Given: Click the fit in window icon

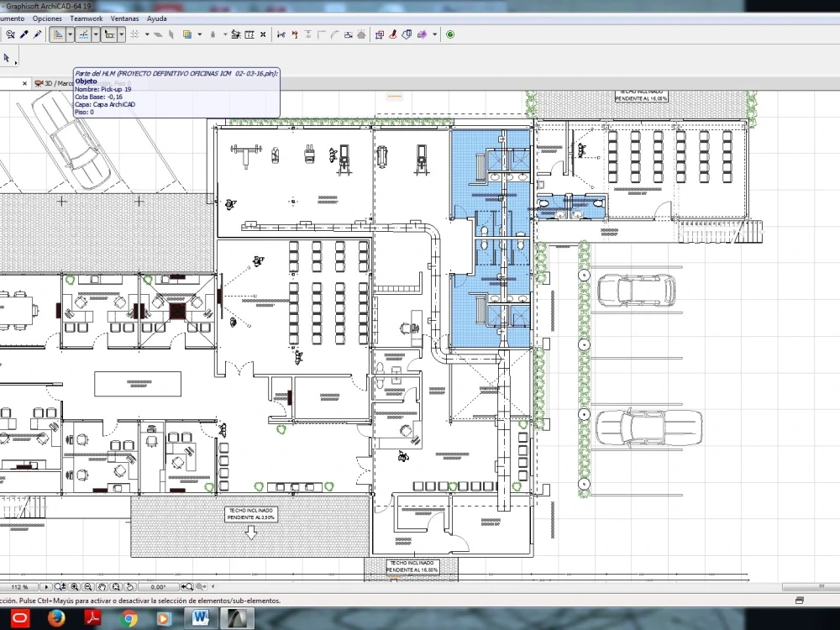Looking at the screenshot, I should click(x=116, y=587).
